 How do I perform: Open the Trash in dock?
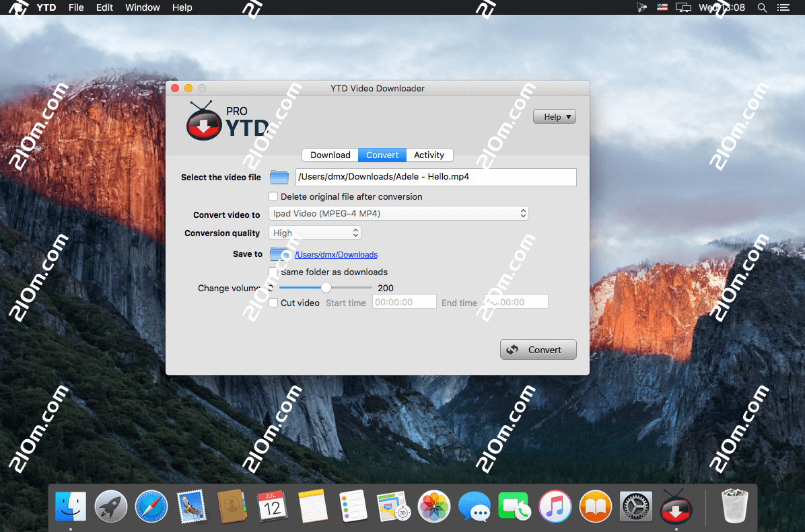(x=735, y=506)
